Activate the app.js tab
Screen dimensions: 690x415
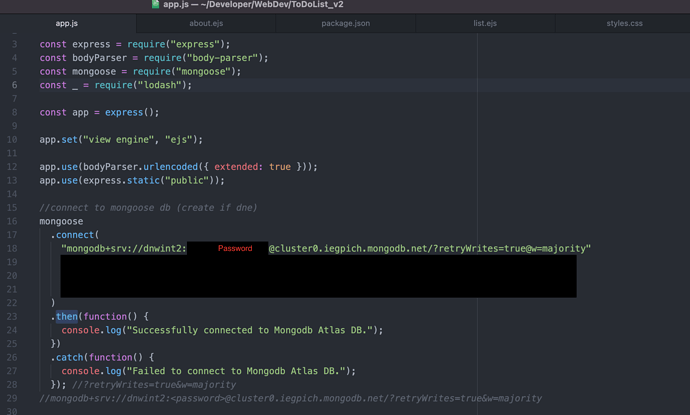coord(66,23)
